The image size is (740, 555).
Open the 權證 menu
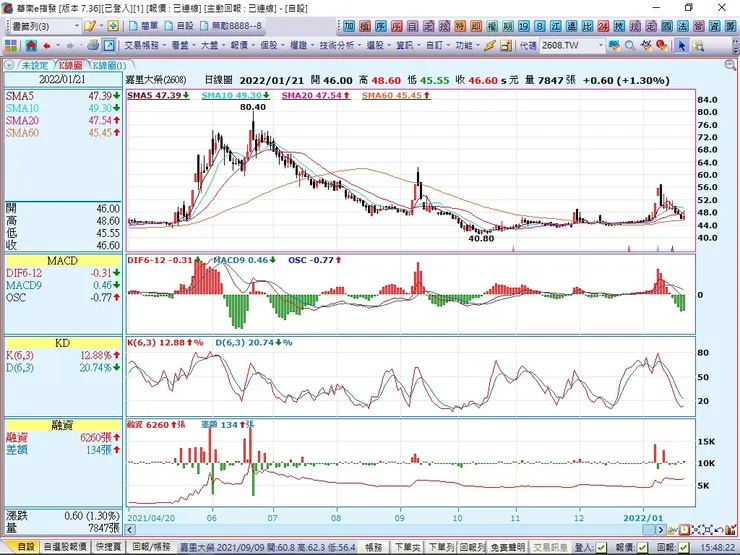coord(302,46)
